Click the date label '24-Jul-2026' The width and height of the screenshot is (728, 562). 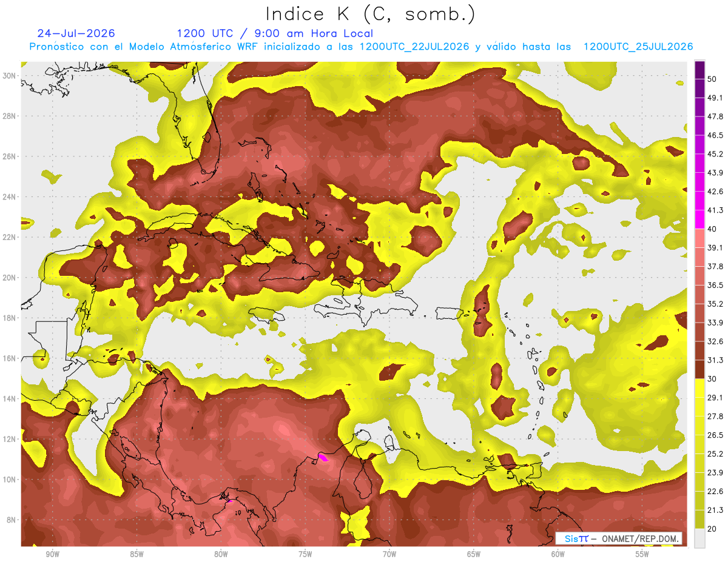click(76, 33)
